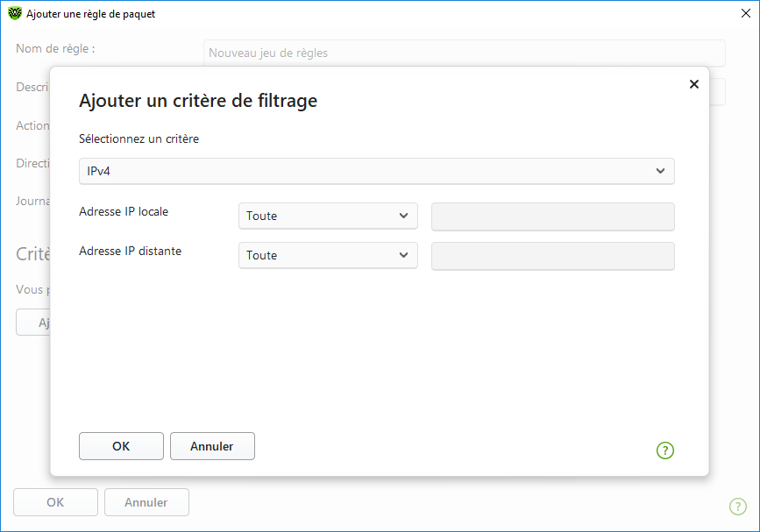
Task: Confirm the filter criterion with OK
Action: pyautogui.click(x=121, y=446)
